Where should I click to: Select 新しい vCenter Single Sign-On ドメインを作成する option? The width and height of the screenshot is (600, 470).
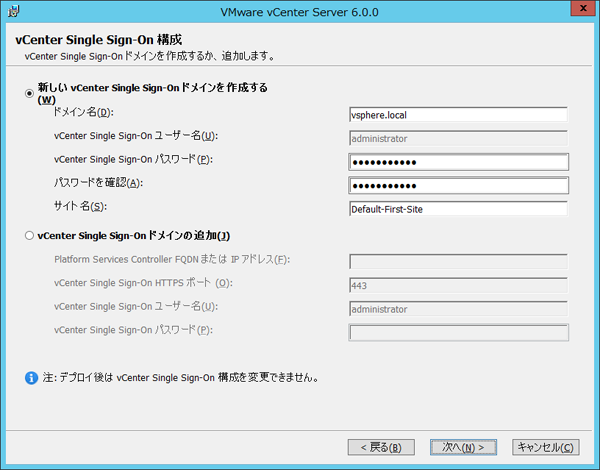click(30, 93)
